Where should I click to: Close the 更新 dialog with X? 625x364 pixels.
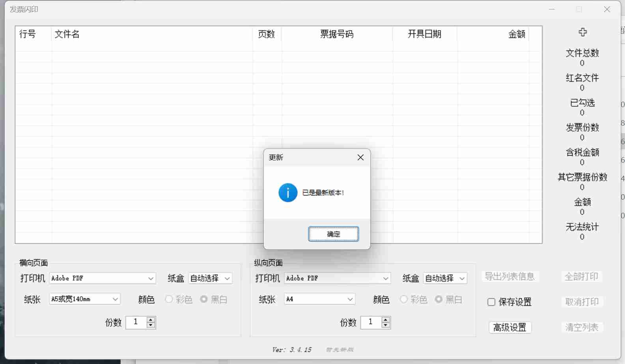click(360, 158)
